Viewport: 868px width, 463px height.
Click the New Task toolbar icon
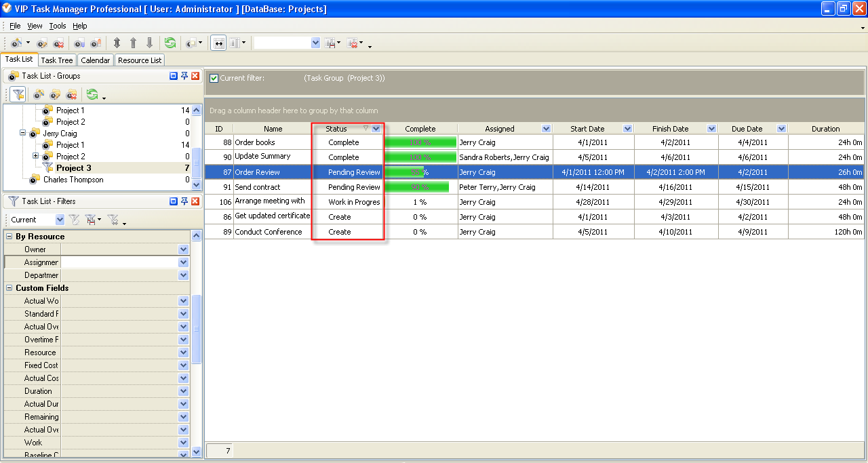point(16,43)
